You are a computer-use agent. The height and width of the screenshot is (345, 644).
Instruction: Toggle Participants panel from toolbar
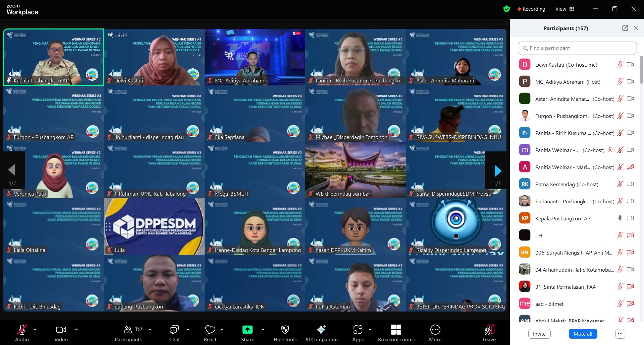click(x=128, y=330)
